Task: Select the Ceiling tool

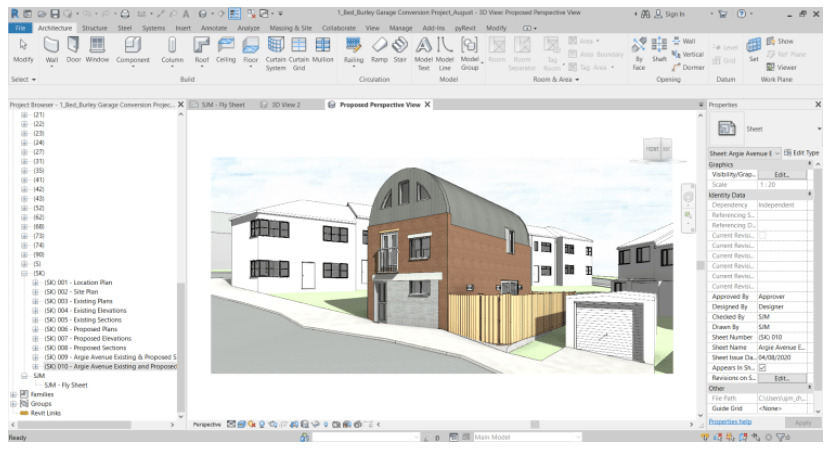Action: tap(226, 51)
